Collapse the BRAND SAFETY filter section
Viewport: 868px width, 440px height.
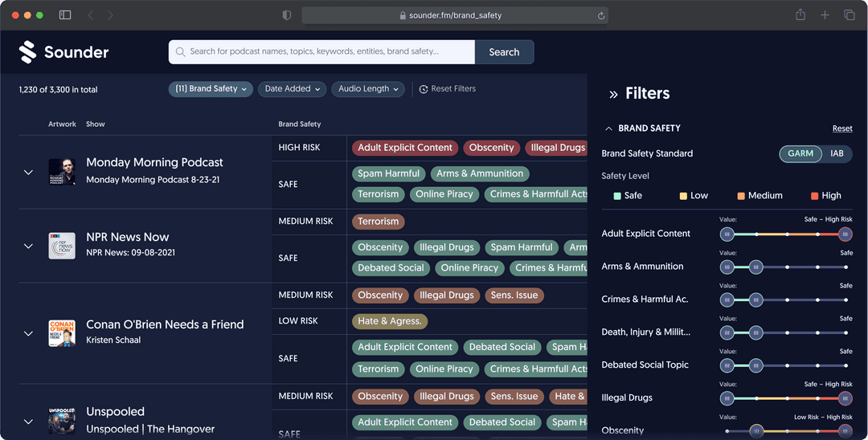click(608, 128)
